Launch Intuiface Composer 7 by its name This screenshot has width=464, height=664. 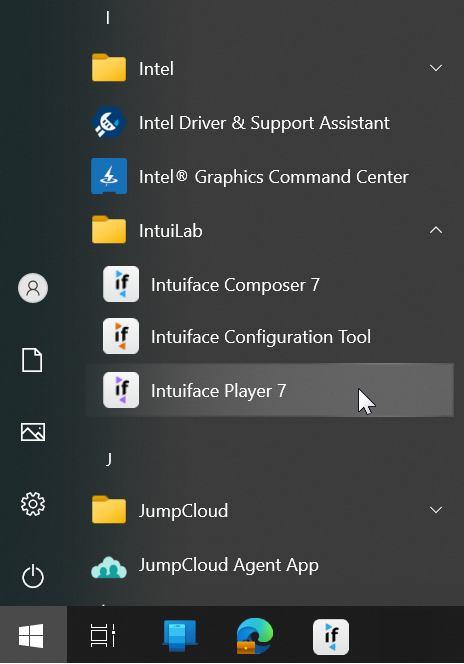tap(235, 285)
